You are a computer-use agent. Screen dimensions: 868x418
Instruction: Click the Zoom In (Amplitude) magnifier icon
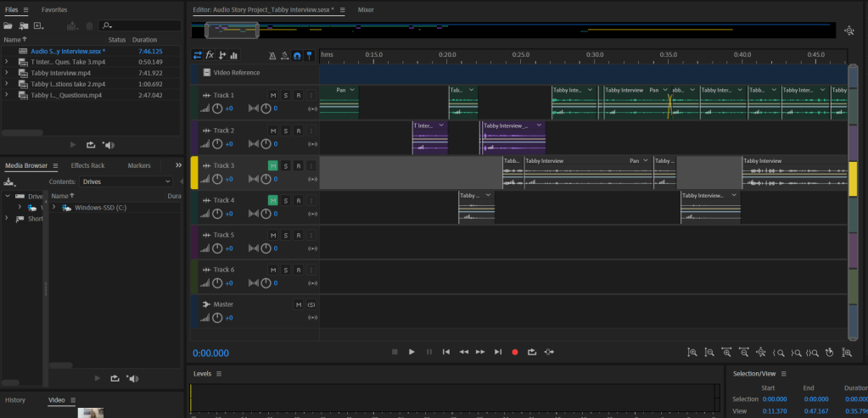pos(692,352)
